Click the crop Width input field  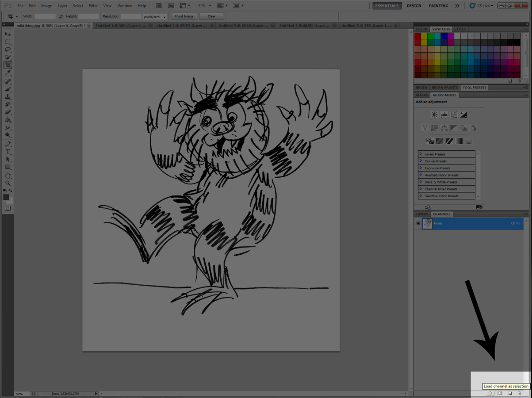point(46,16)
